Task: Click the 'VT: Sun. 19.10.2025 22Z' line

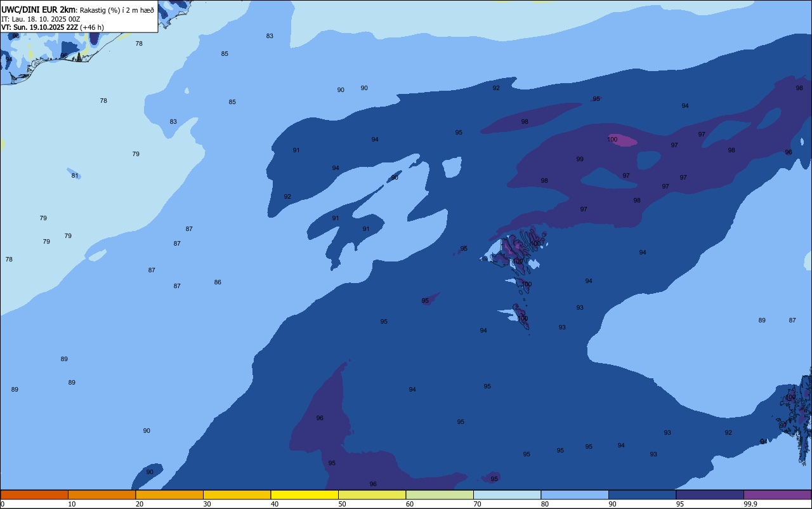Action: click(x=39, y=27)
